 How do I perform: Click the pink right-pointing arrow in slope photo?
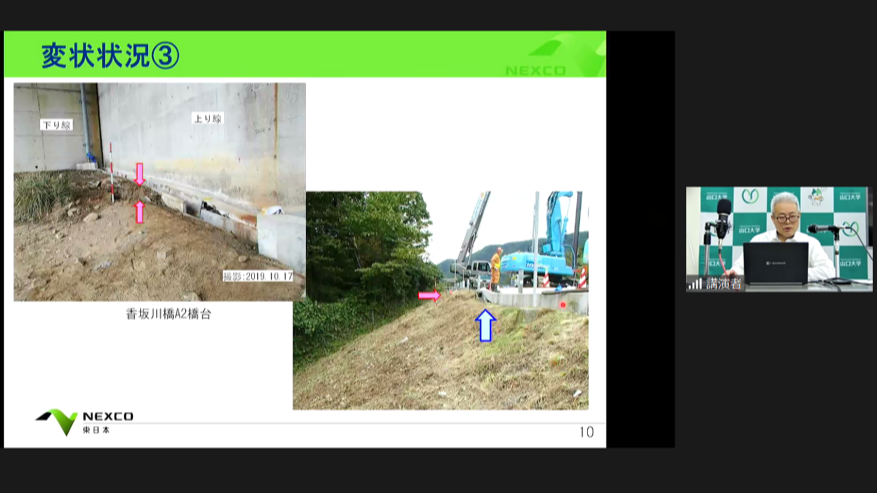point(429,295)
